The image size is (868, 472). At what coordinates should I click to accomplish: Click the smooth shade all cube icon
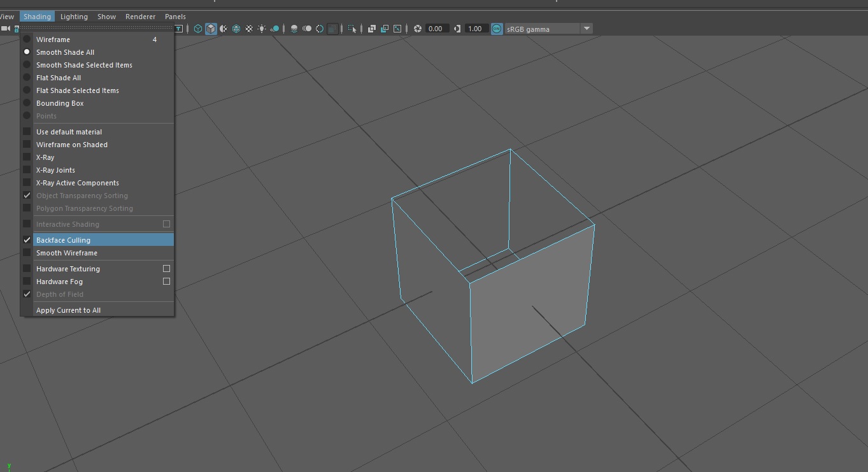pos(211,29)
